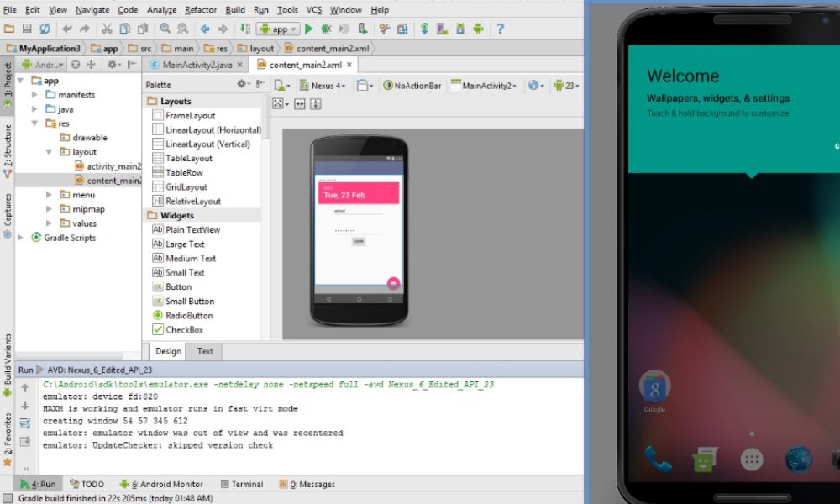Viewport: 840px width, 504px height.
Task: Click the Save All toolbar icon
Action: (27, 29)
